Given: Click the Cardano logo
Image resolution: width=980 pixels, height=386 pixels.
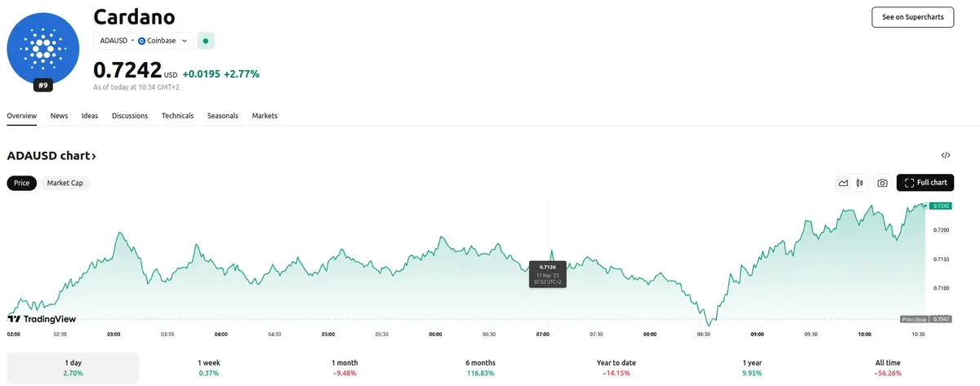Looking at the screenshot, I should click(x=42, y=47).
